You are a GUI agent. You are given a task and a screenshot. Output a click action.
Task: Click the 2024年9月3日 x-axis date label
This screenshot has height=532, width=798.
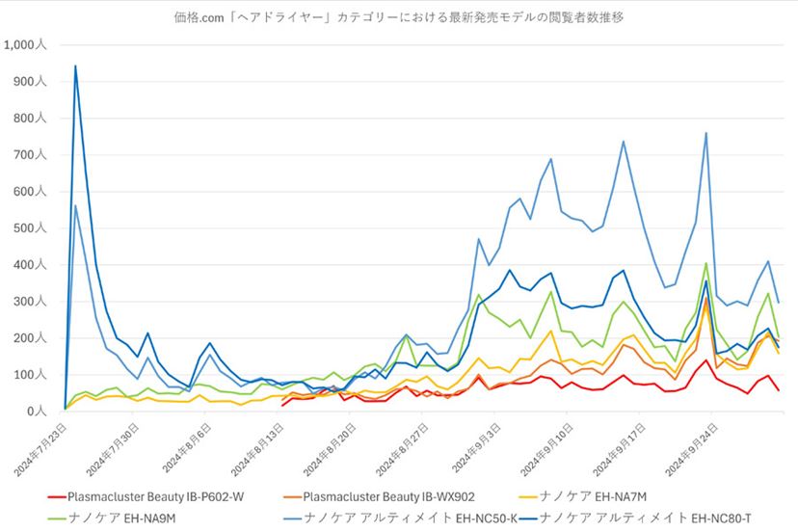(477, 448)
